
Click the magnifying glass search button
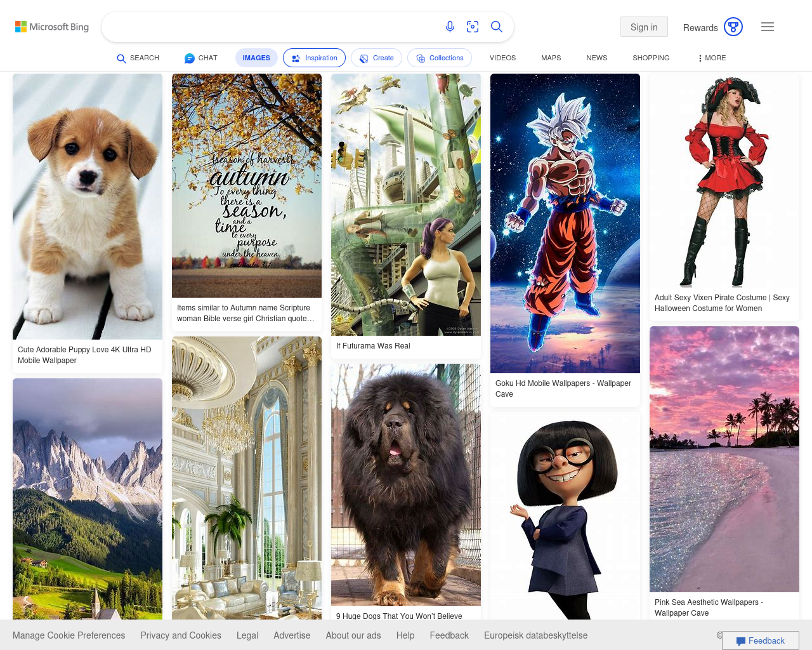497,27
